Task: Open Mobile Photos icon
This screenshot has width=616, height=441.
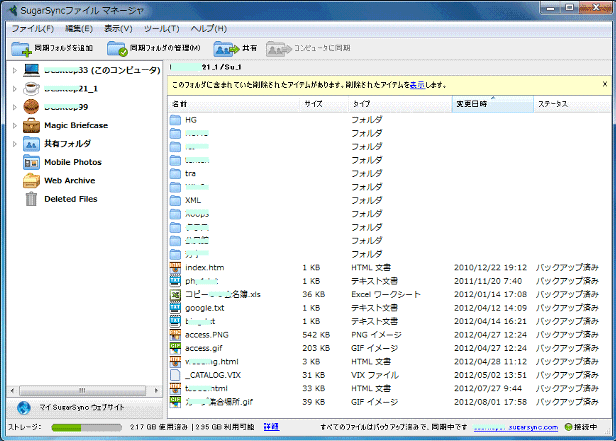Action: click(x=31, y=162)
